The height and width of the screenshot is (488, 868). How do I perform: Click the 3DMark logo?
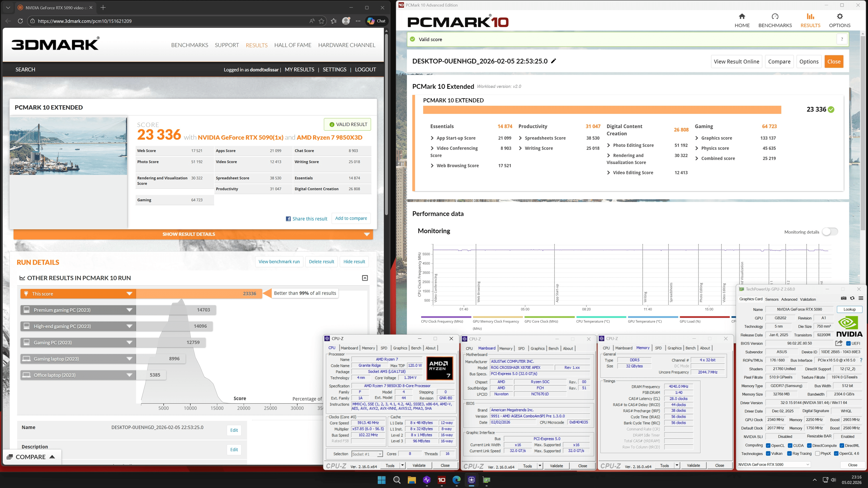[x=56, y=44]
